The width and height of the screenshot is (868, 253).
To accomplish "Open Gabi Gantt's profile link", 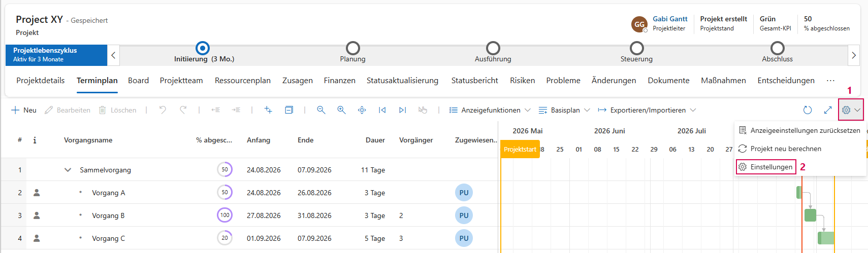I will [x=670, y=19].
